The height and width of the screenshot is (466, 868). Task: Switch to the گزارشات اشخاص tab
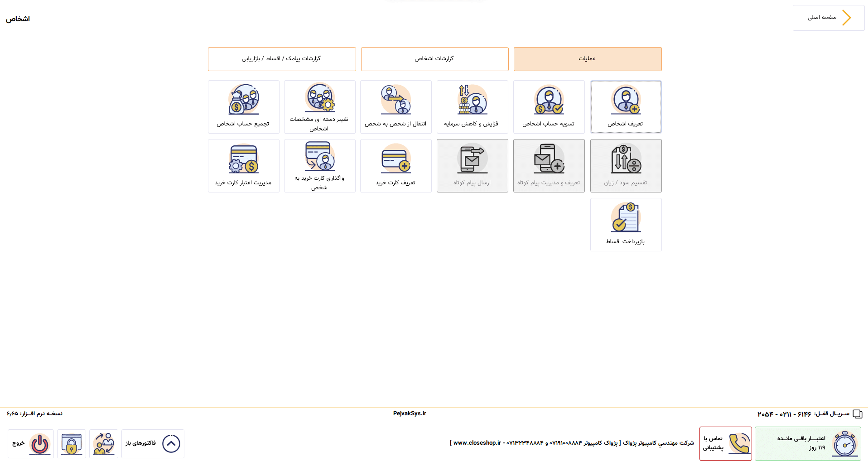[x=434, y=59]
